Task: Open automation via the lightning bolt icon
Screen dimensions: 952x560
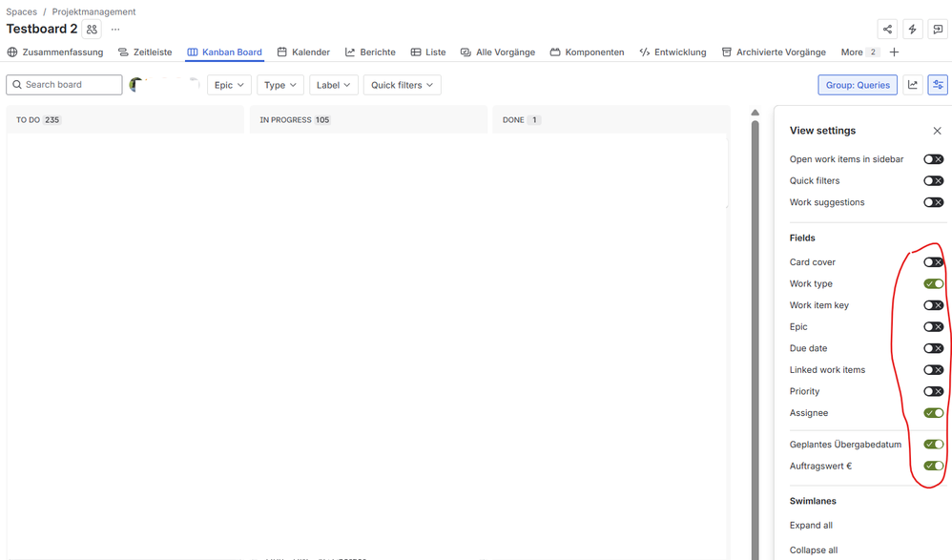Action: tap(912, 30)
